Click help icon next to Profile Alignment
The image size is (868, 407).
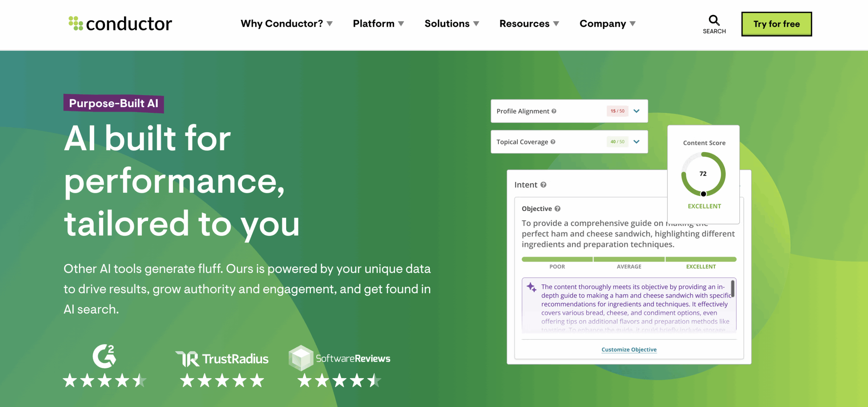pyautogui.click(x=554, y=111)
